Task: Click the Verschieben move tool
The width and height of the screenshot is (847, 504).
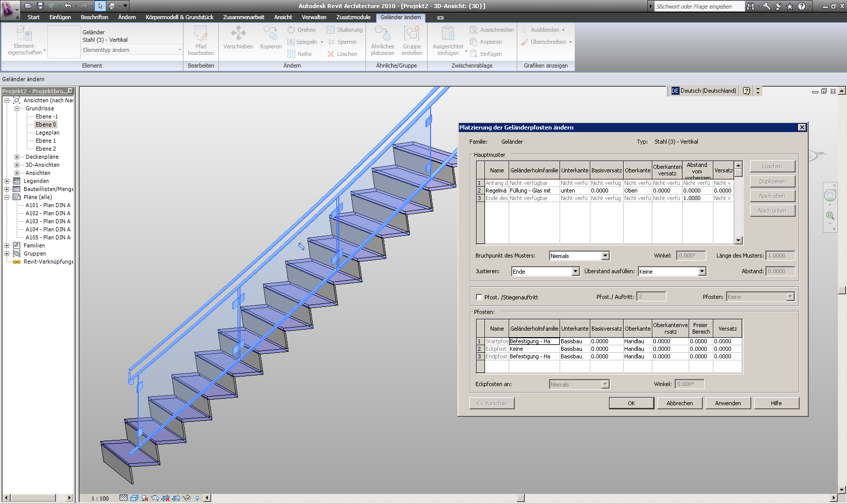Action: [x=238, y=39]
